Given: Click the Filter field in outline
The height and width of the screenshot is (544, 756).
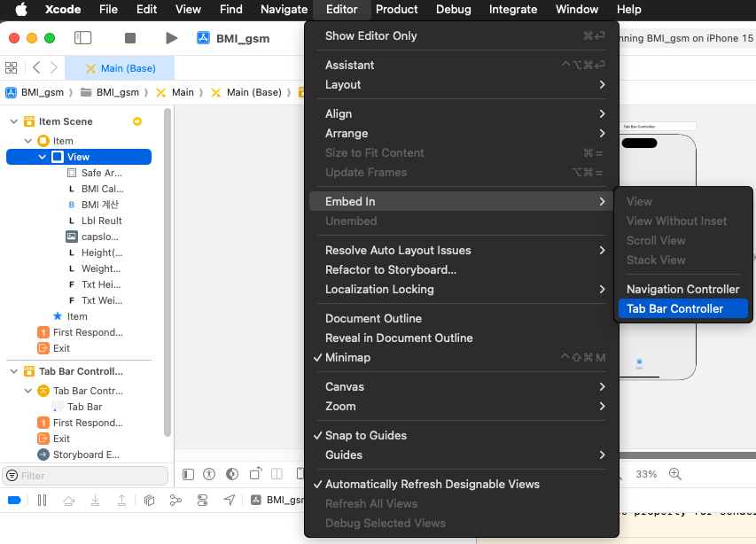Looking at the screenshot, I should [85, 476].
